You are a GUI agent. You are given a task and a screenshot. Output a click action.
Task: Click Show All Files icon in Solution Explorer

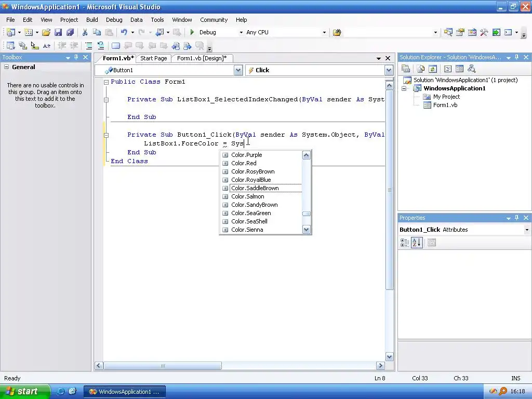click(x=421, y=69)
